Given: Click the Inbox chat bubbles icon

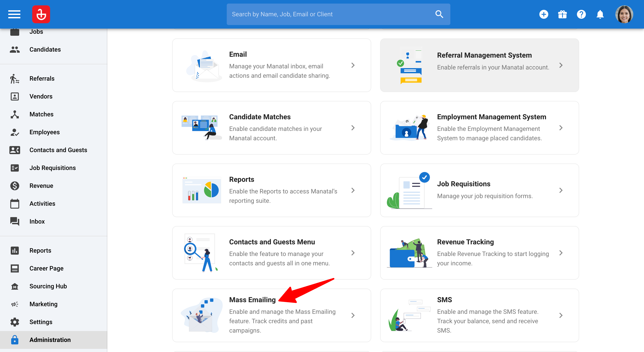Looking at the screenshot, I should pos(15,221).
